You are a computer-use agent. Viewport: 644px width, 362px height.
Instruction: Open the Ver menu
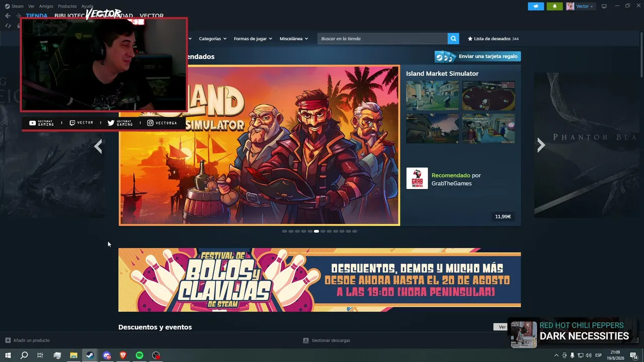[32, 6]
